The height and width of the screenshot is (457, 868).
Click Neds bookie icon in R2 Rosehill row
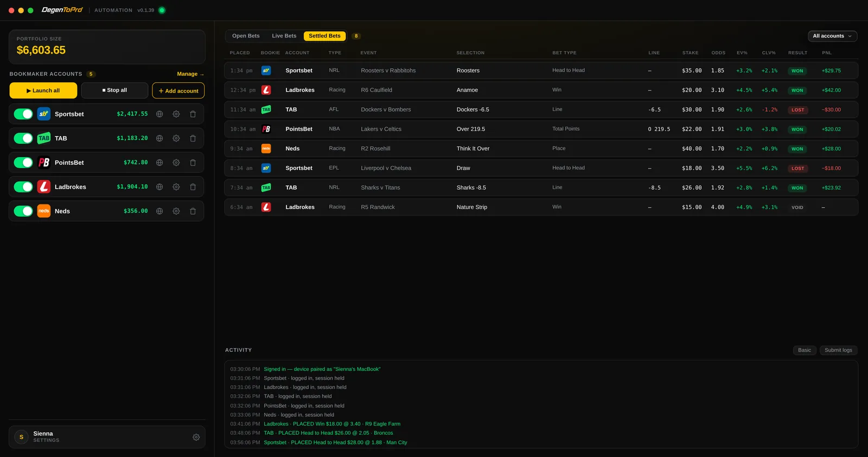pos(266,149)
